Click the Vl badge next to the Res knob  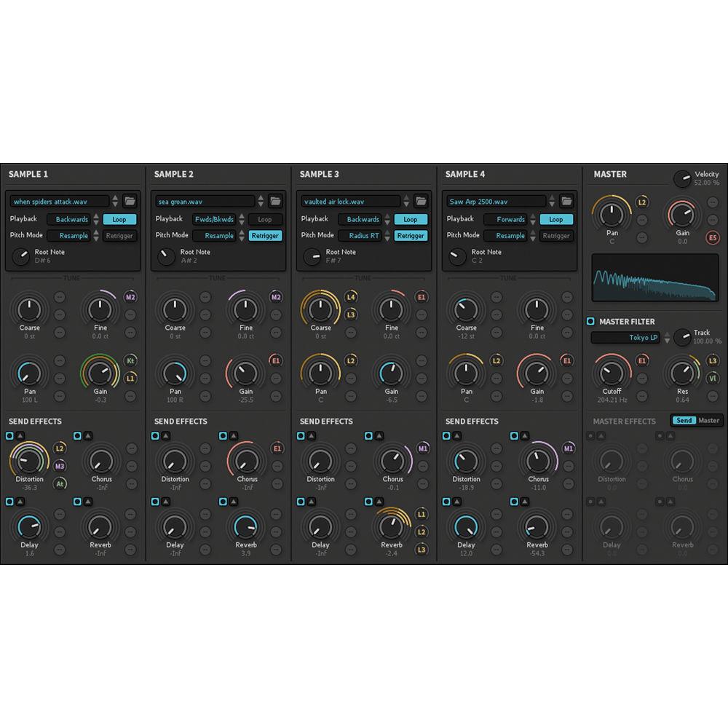click(x=713, y=378)
